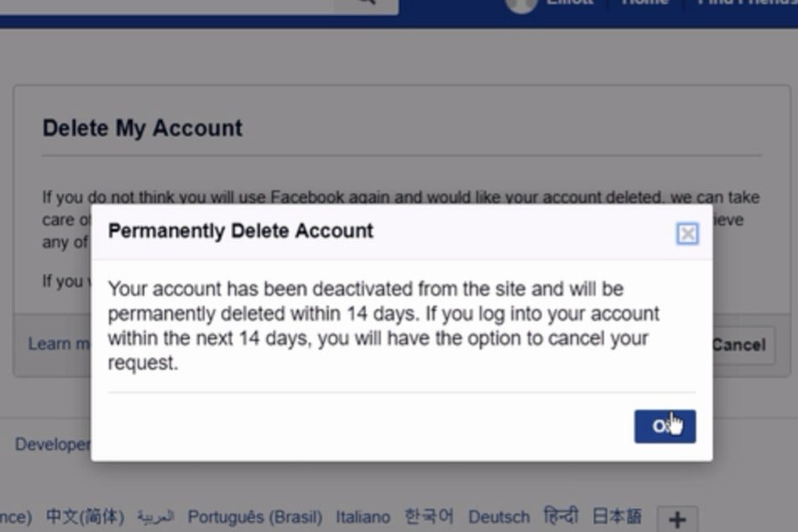Choose हिन्दी language option
This screenshot has height=532, width=798.
(x=561, y=515)
